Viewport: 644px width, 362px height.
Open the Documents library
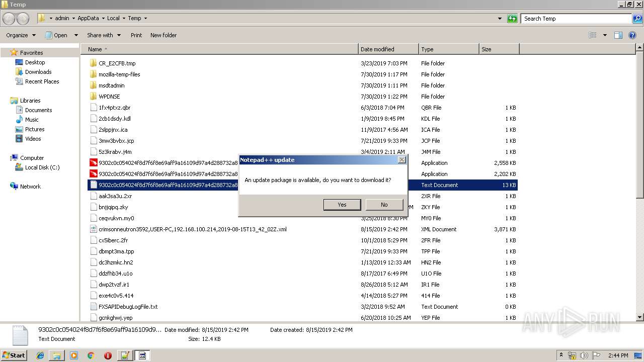[x=38, y=110]
